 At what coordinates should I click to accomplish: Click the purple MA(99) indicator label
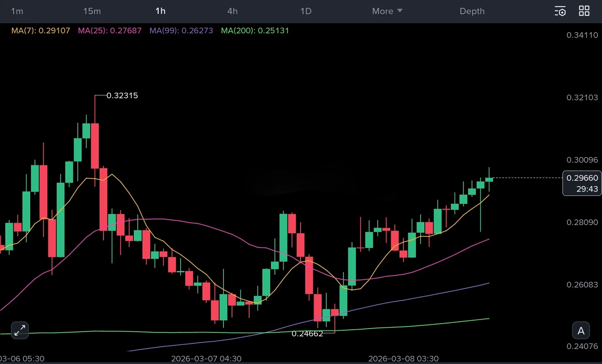pyautogui.click(x=181, y=30)
